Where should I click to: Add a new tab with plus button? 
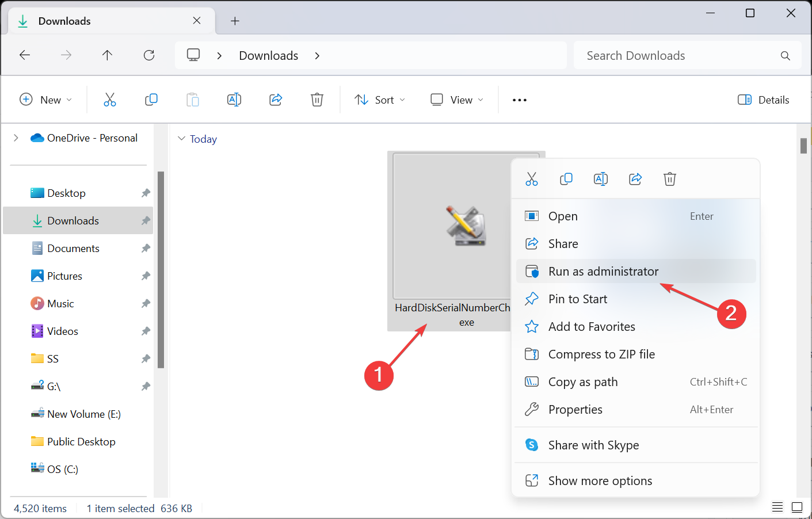point(235,21)
